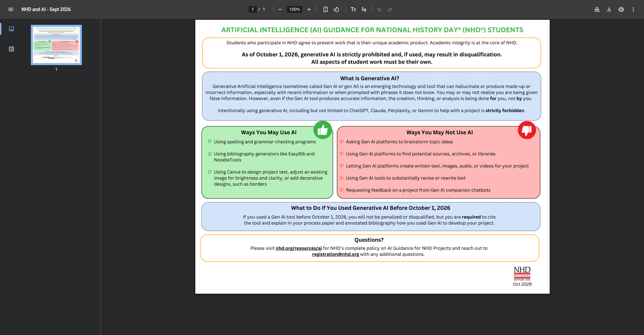This screenshot has width=644, height=335.
Task: Show the thumbnails view in the sidebar
Action: point(11,29)
